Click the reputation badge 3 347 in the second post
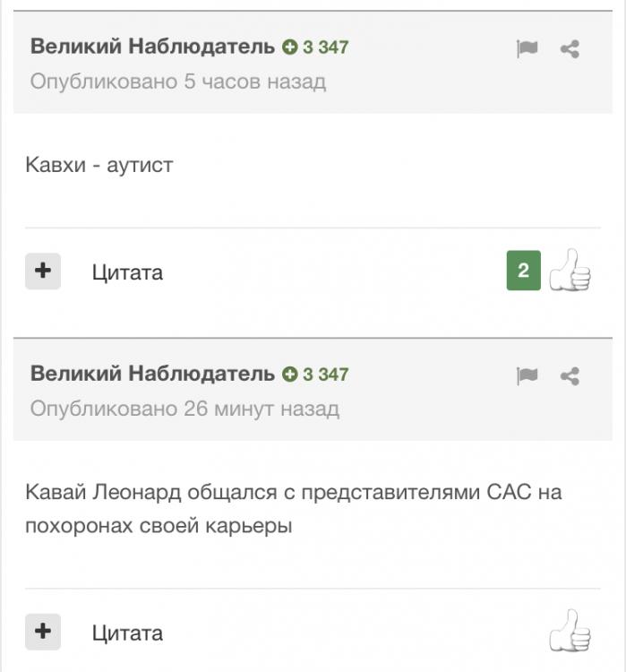Image resolution: width=626 pixels, height=672 pixels. (316, 374)
